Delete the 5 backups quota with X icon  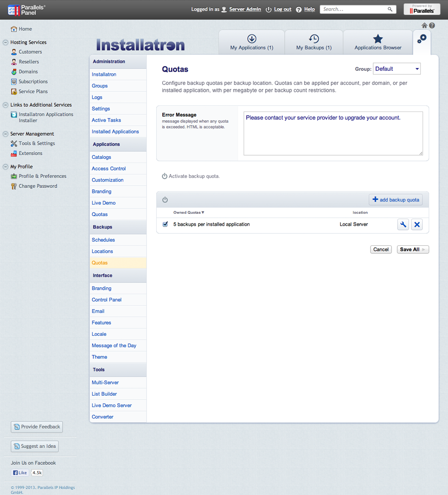(x=417, y=224)
